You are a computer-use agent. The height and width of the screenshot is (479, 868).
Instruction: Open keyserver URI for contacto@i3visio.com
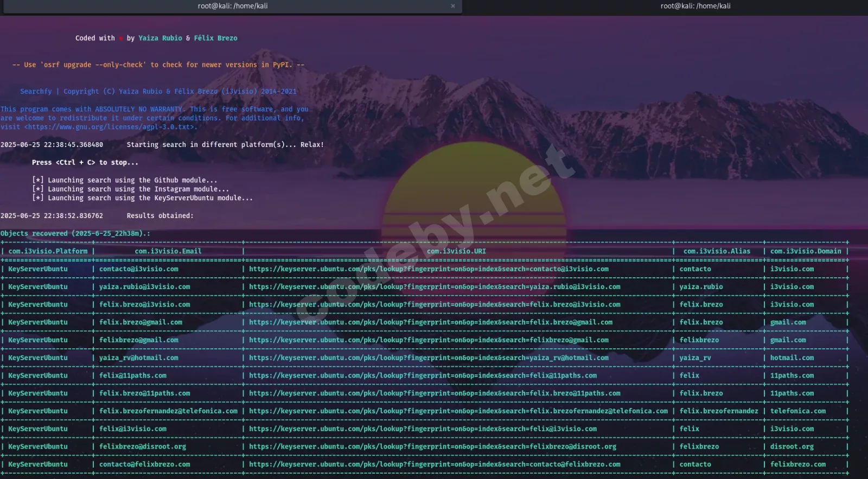point(429,269)
